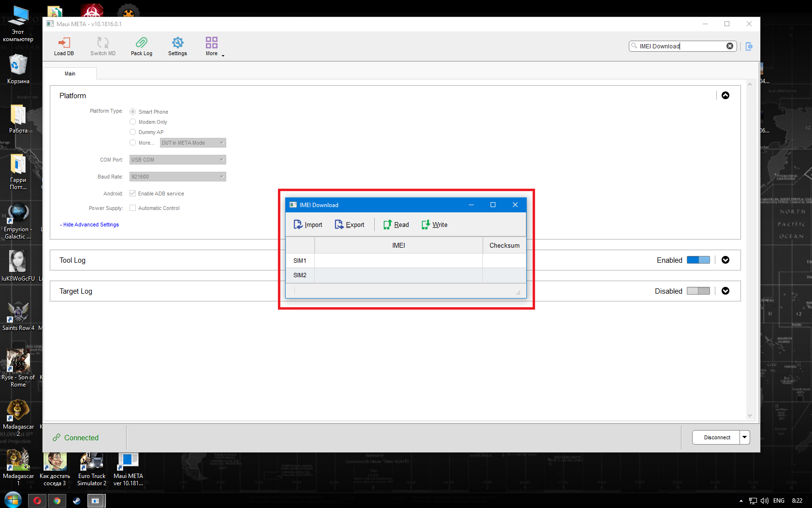Open the Baud Rate dropdown
This screenshot has width=812, height=508.
point(177,177)
